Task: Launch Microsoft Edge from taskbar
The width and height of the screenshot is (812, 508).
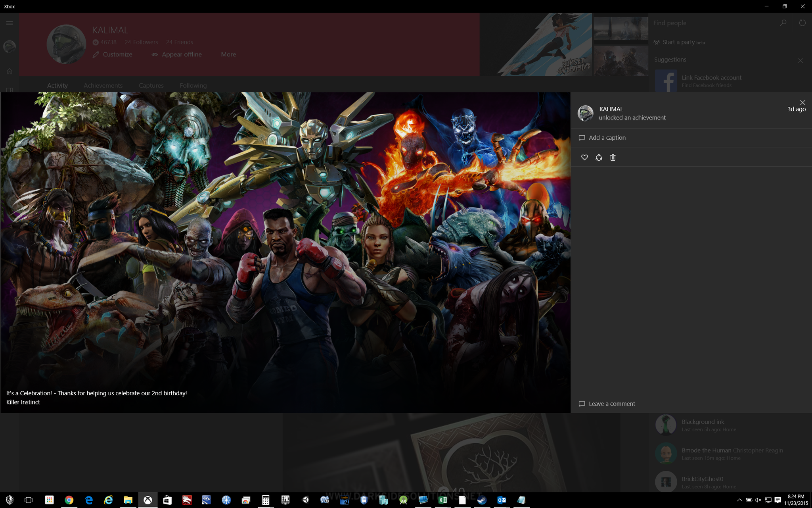Action: pyautogui.click(x=88, y=500)
